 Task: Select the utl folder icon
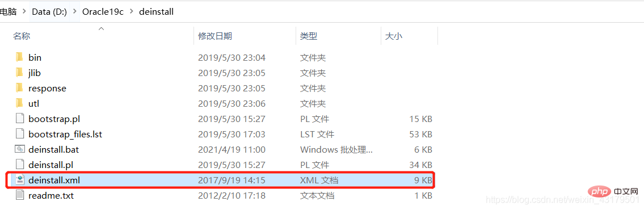(x=19, y=103)
